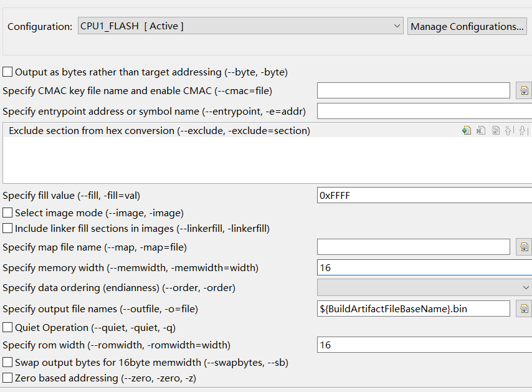
Task: Click the Manage Configurations button
Action: 467,26
